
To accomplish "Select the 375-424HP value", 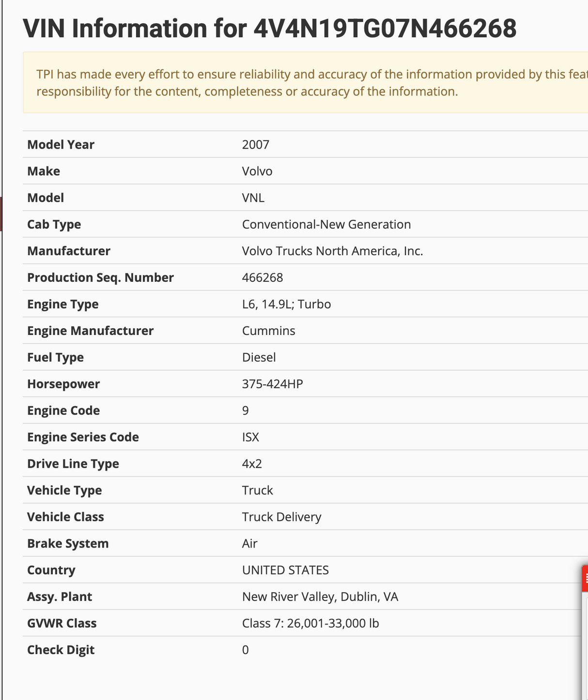I will [x=273, y=384].
